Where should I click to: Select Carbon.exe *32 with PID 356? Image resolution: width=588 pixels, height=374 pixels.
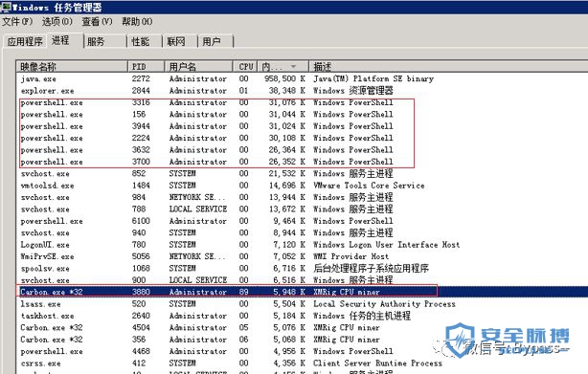[302, 340]
